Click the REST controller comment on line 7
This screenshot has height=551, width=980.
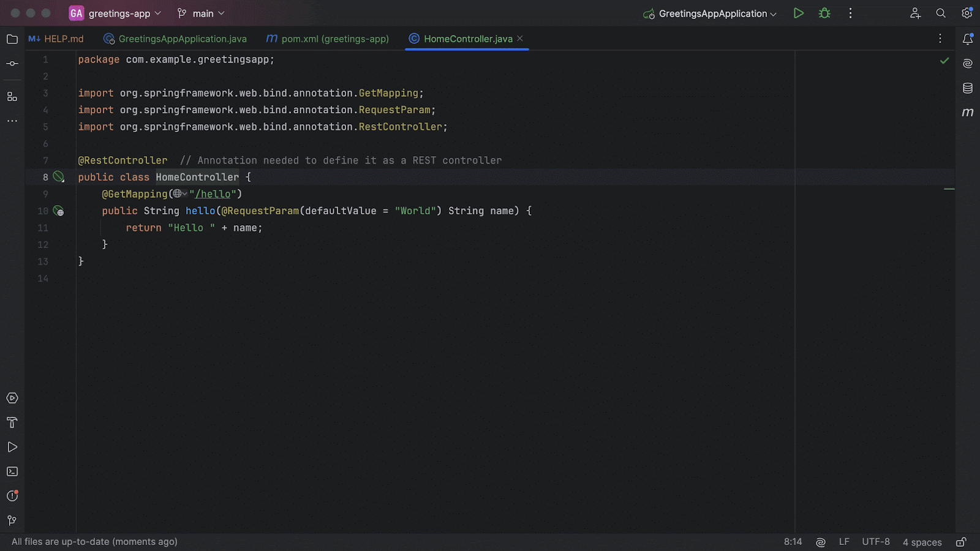pos(341,160)
